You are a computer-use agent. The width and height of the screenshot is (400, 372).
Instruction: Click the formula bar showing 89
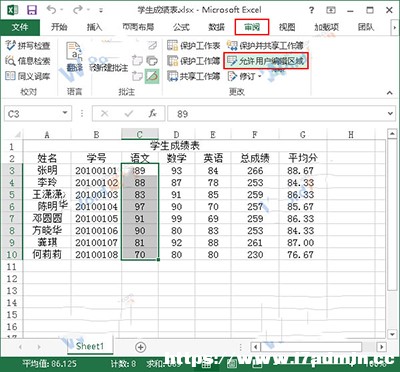pyautogui.click(x=277, y=114)
